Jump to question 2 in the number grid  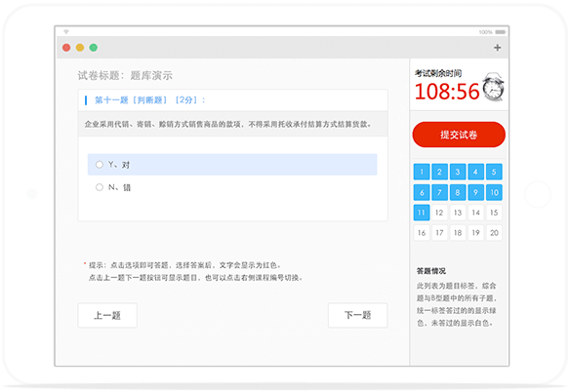coord(439,172)
